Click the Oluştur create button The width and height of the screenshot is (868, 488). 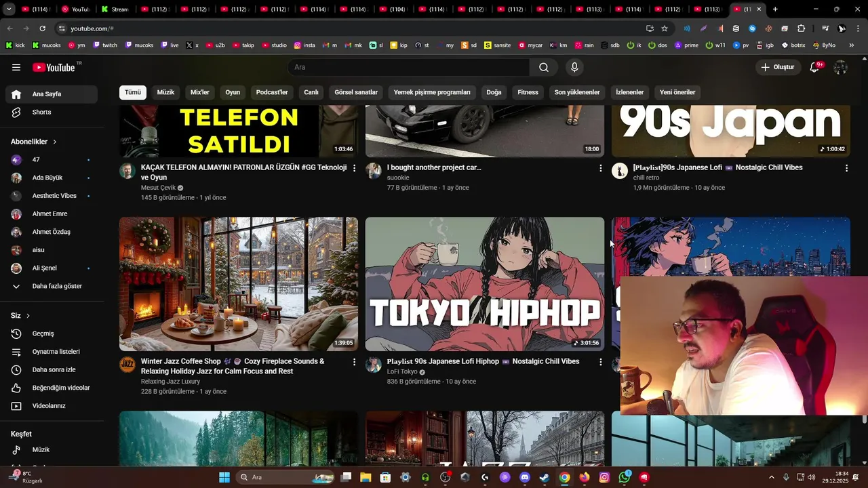[x=777, y=67]
